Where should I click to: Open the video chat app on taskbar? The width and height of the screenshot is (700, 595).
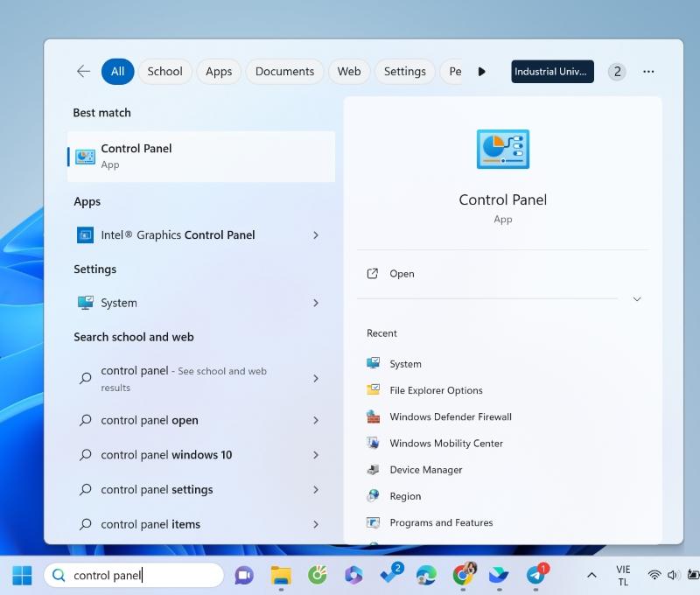[x=244, y=576]
